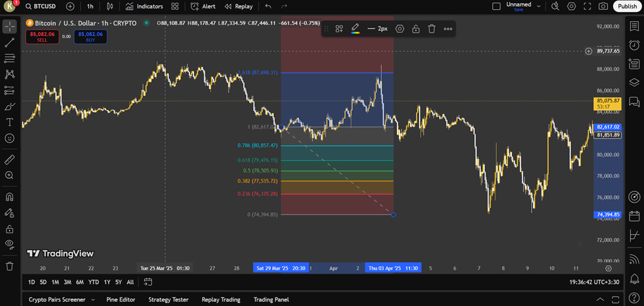
Task: Open the notifications bell icon
Action: [x=635, y=279]
